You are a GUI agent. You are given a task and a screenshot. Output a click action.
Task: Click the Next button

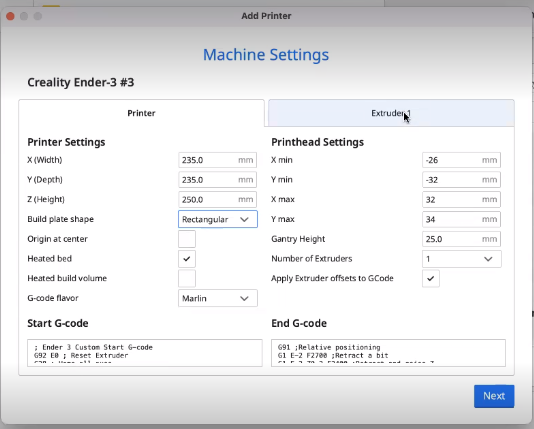pos(494,396)
